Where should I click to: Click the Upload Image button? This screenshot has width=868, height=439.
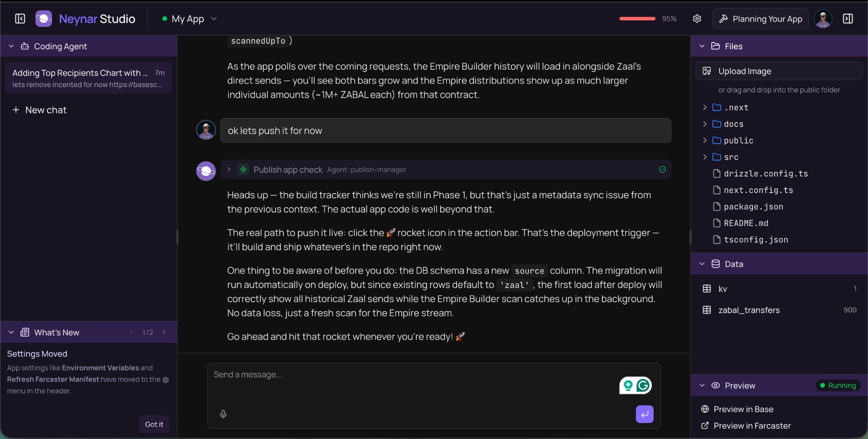779,71
